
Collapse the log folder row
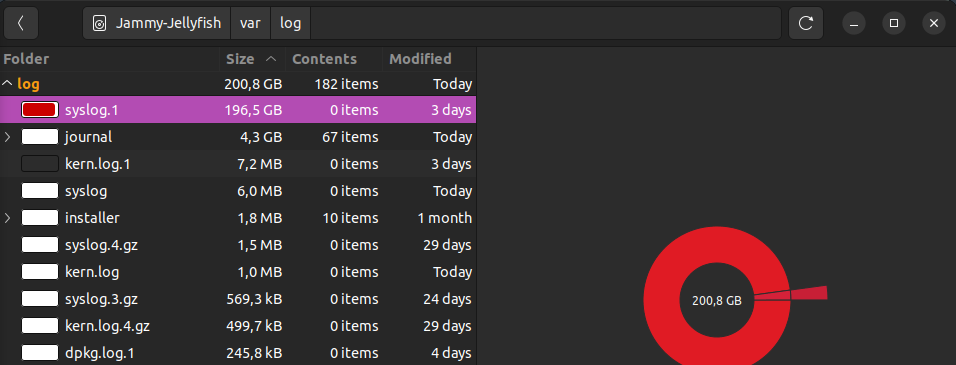tap(7, 83)
